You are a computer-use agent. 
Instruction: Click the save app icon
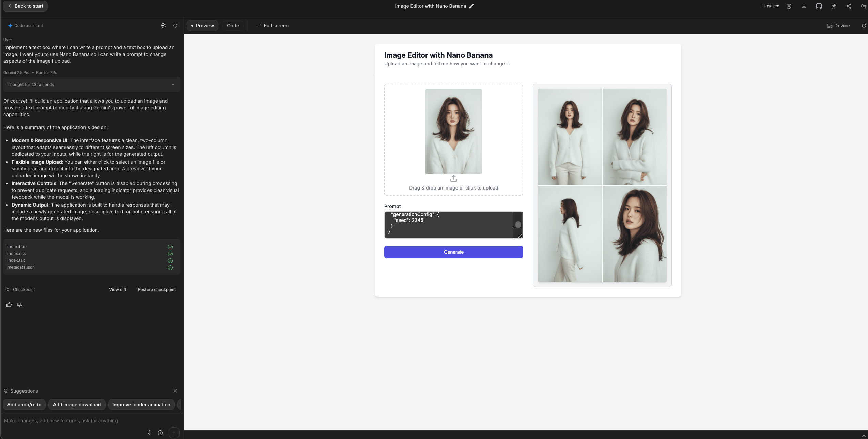click(789, 6)
